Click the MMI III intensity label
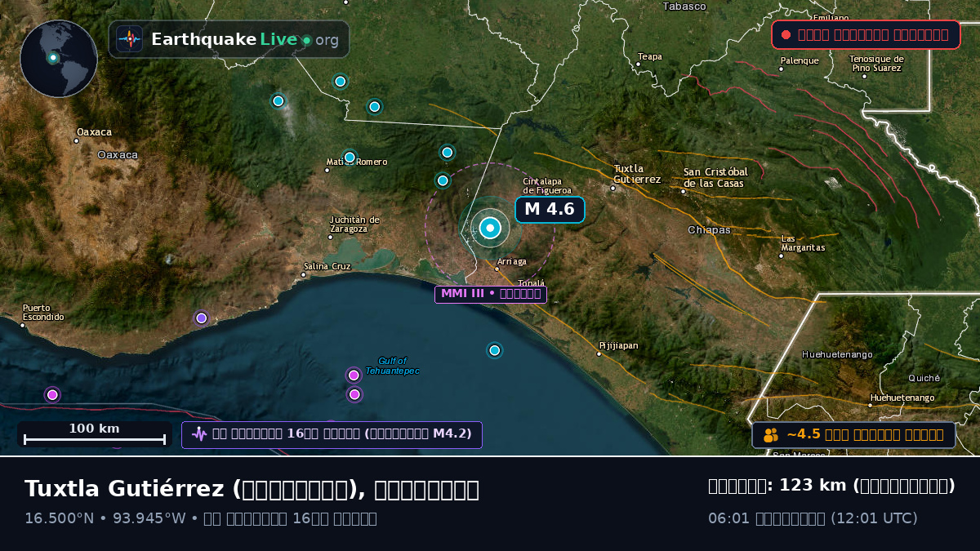Viewport: 980px width, 551px height. click(491, 294)
